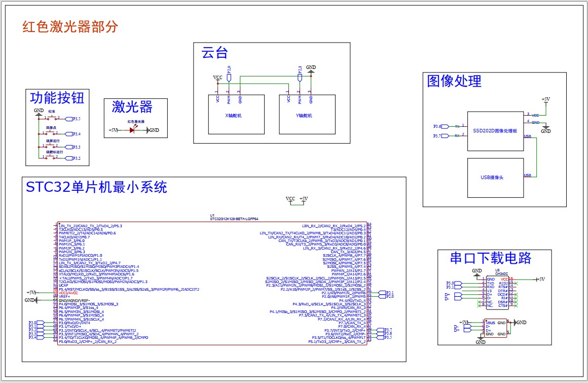
Task: Select the P3.0 net port left of MCU
Action: pos(36,323)
